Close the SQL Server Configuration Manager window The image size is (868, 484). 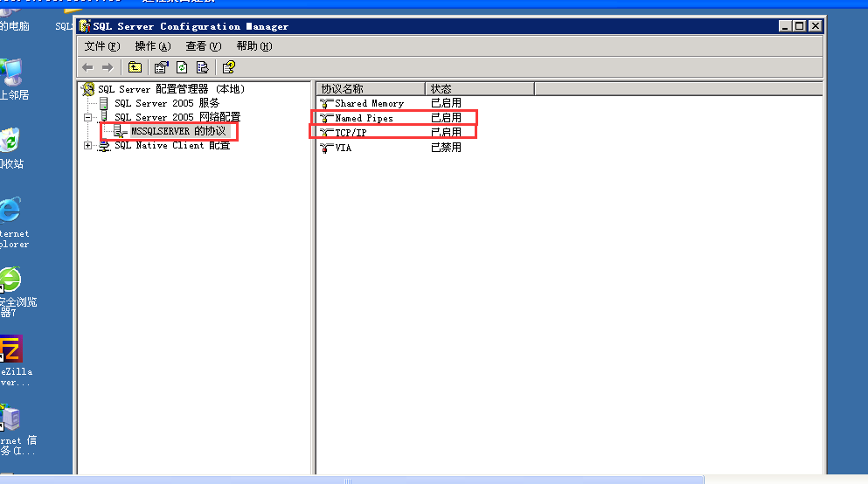point(815,26)
